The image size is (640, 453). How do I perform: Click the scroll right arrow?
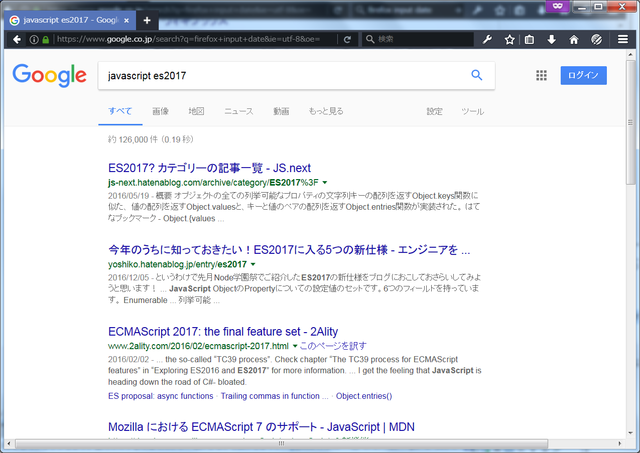coord(620,443)
